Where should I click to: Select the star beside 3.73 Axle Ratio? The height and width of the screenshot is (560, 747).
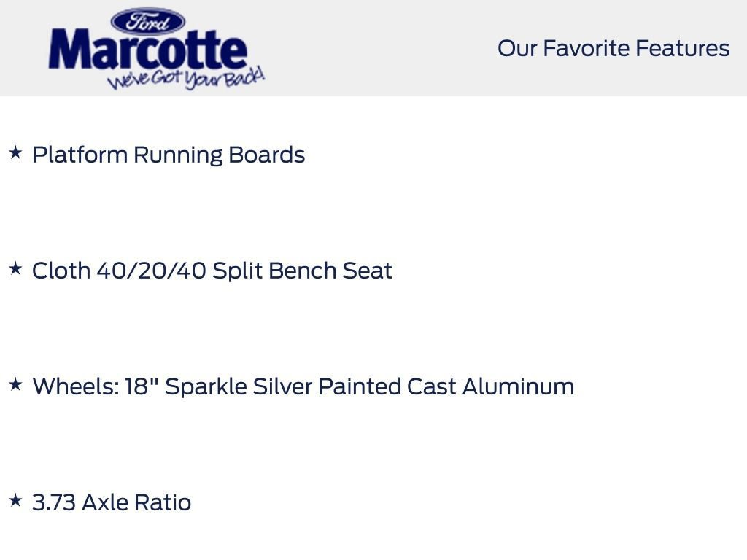point(15,501)
